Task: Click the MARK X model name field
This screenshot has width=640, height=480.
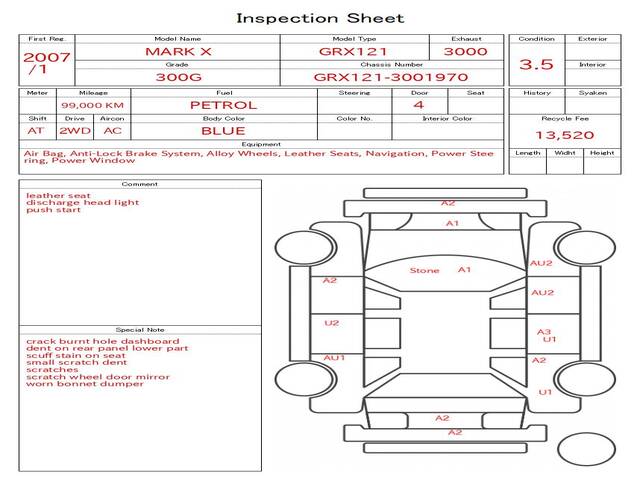Action: [177, 51]
